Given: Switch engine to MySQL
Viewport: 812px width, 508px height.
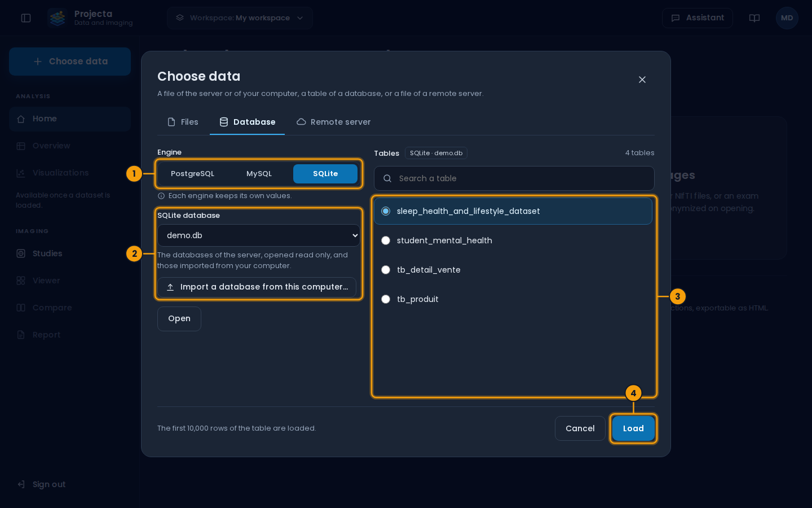Looking at the screenshot, I should (x=259, y=174).
